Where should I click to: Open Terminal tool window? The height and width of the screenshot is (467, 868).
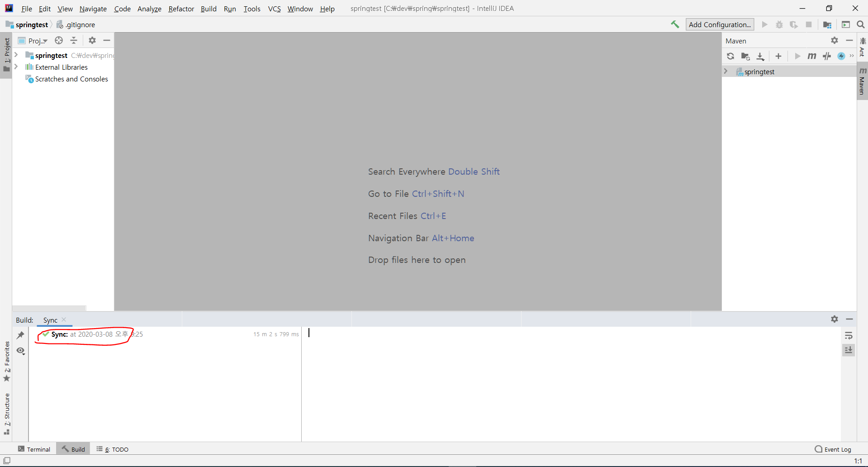pyautogui.click(x=34, y=449)
